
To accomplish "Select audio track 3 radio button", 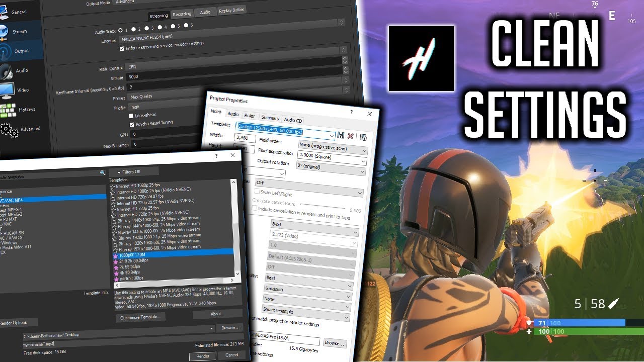I will pyautogui.click(x=146, y=28).
